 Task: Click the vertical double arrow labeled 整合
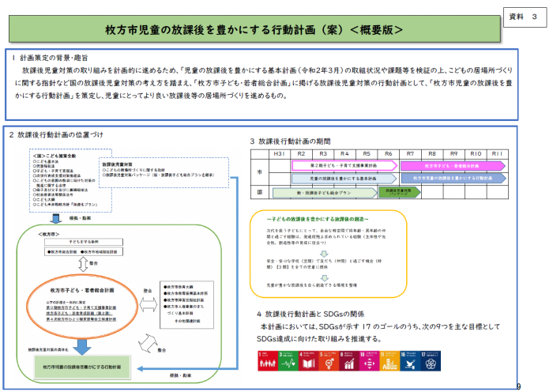[x=83, y=264]
